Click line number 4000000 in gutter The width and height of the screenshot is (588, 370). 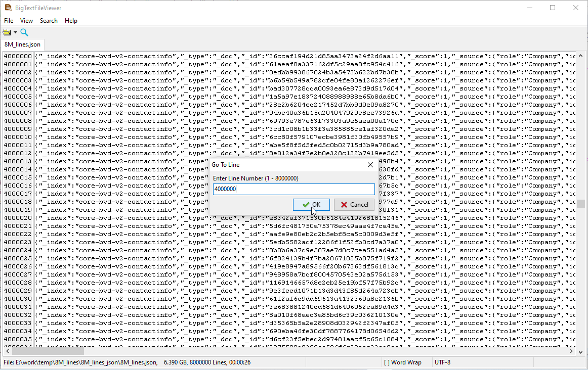click(18, 56)
